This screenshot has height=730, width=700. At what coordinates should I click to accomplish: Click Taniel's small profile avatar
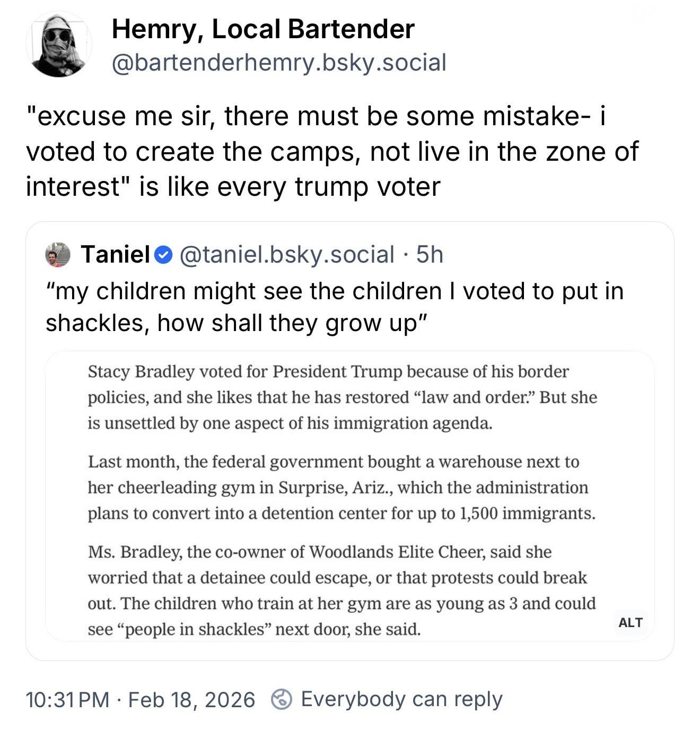tap(58, 255)
